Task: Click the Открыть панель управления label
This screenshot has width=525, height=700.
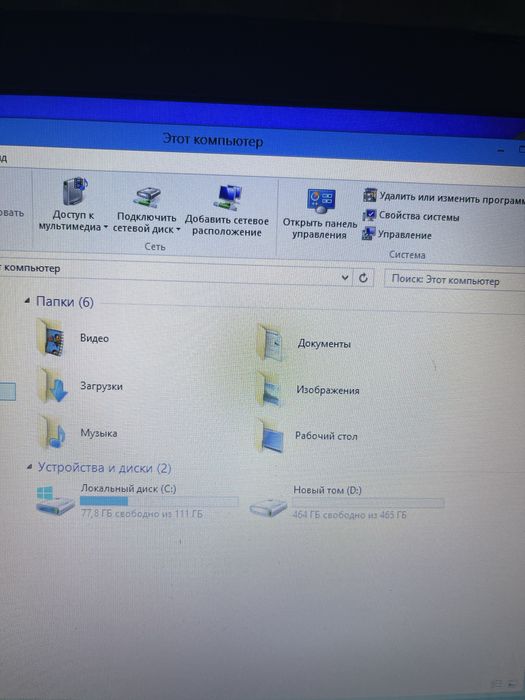Action: point(320,229)
